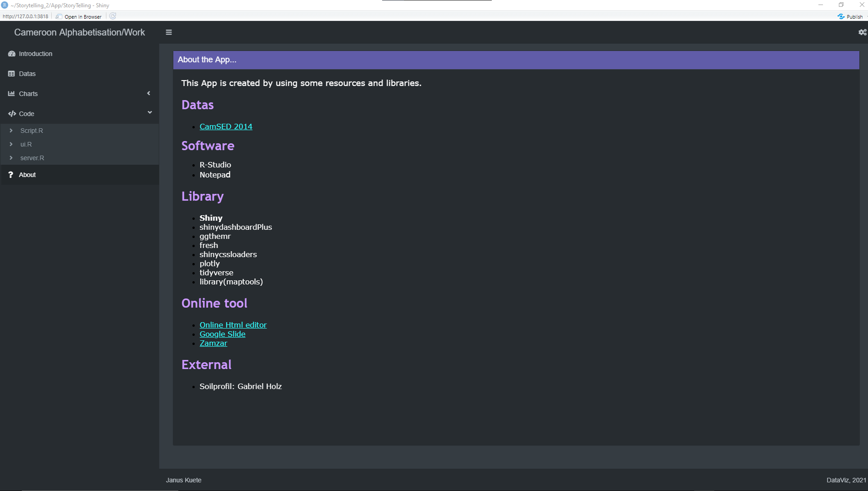
Task: Click the Code icon in the sidebar
Action: click(x=12, y=113)
